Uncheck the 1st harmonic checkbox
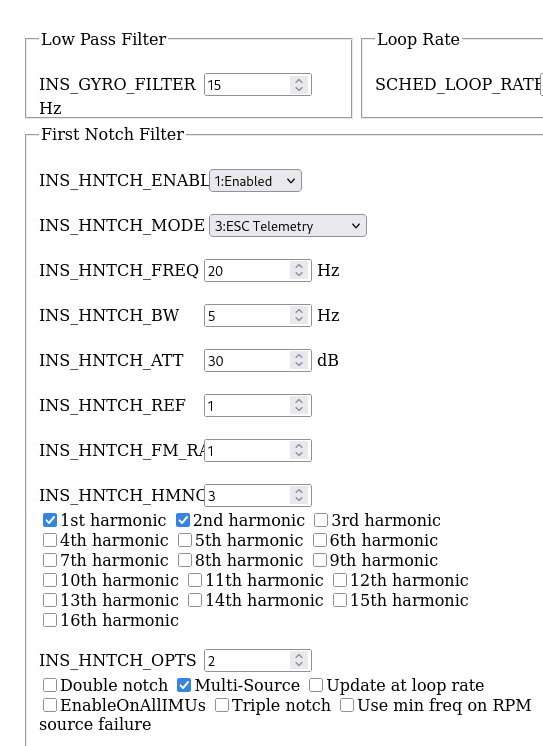The height and width of the screenshot is (746, 543). (50, 520)
